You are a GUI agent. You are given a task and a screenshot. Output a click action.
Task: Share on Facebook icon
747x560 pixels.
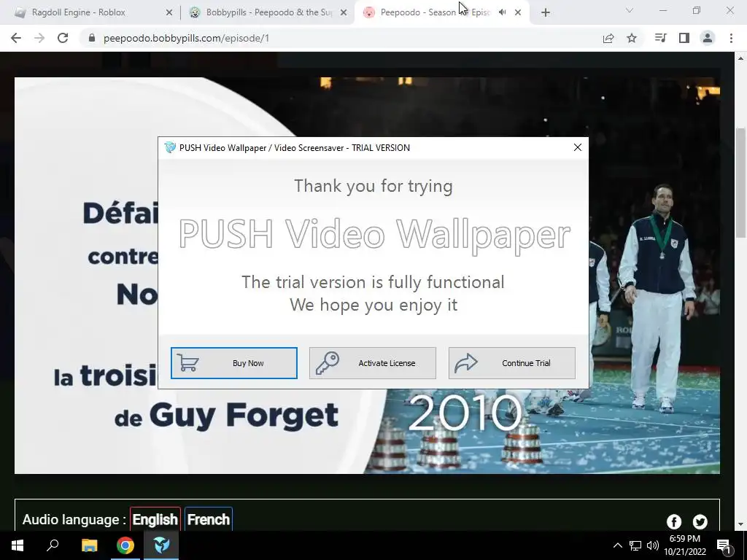[x=673, y=522]
